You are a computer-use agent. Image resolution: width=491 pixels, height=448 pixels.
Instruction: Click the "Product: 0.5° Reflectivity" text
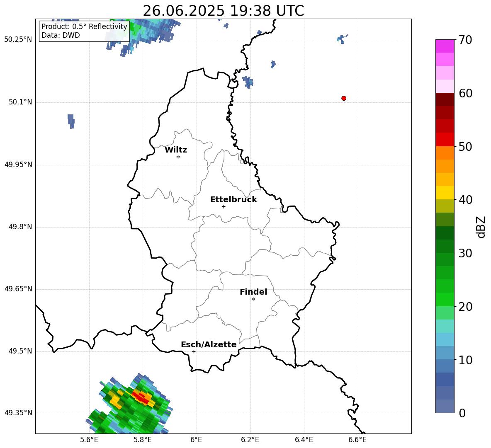84,26
